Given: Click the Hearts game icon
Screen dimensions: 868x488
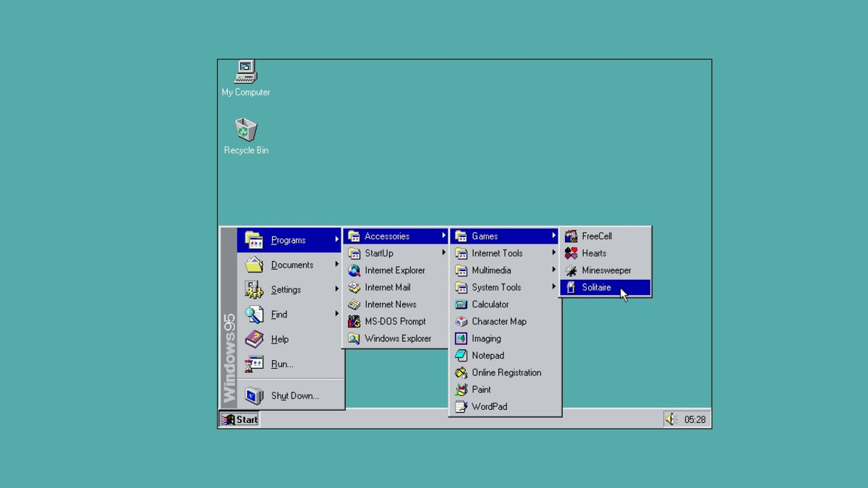Looking at the screenshot, I should point(571,253).
